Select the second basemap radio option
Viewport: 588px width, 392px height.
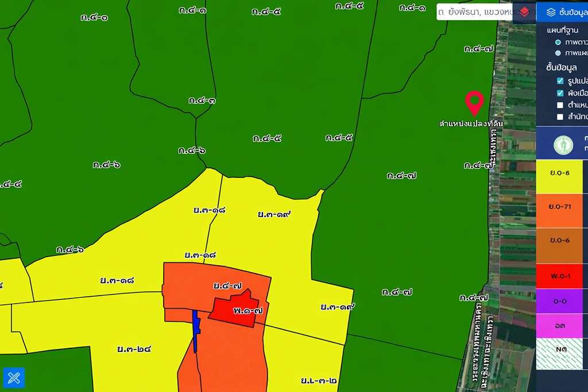pyautogui.click(x=558, y=53)
